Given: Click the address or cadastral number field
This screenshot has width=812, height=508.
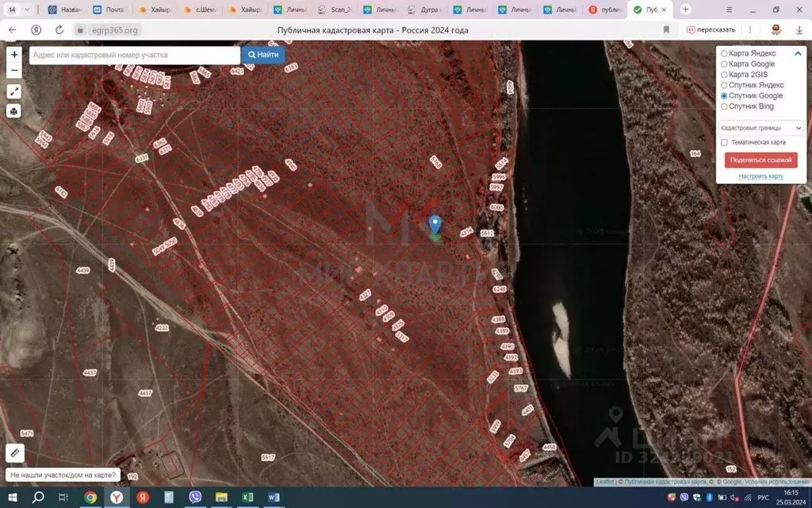Looking at the screenshot, I should point(135,55).
